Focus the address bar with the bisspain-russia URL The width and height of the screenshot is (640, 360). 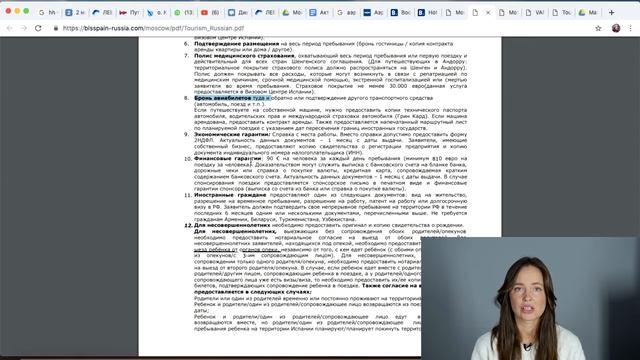(153, 28)
